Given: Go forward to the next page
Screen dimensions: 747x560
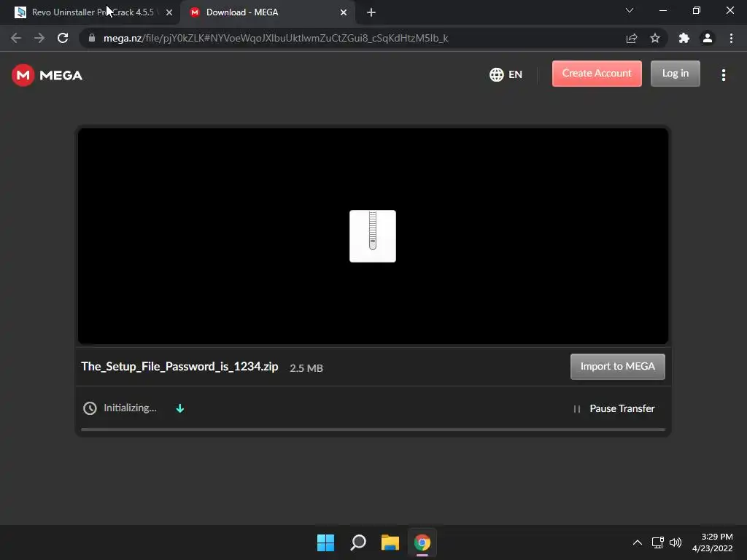Looking at the screenshot, I should 39,38.
